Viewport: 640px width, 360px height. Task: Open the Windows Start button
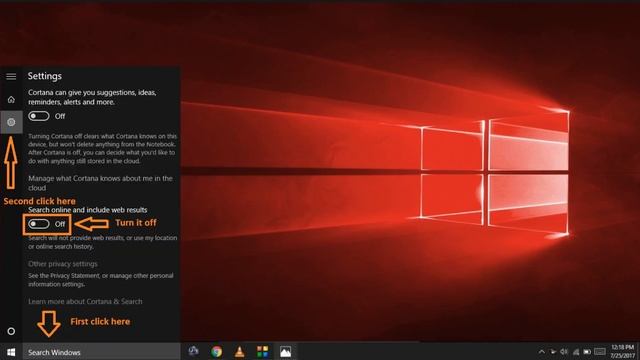point(11,352)
